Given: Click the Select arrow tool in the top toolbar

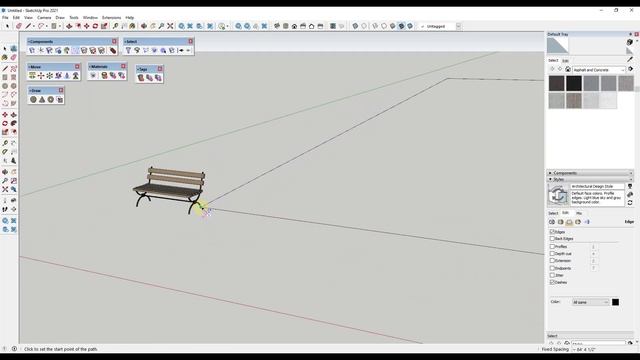Looking at the screenshot, I should pos(7,26).
